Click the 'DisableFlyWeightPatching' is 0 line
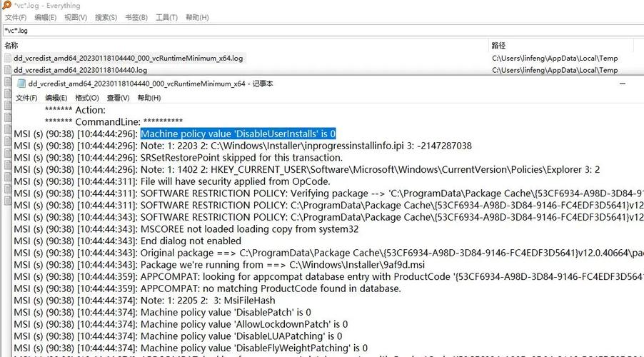Screen dimensions: 644x357 point(191,348)
